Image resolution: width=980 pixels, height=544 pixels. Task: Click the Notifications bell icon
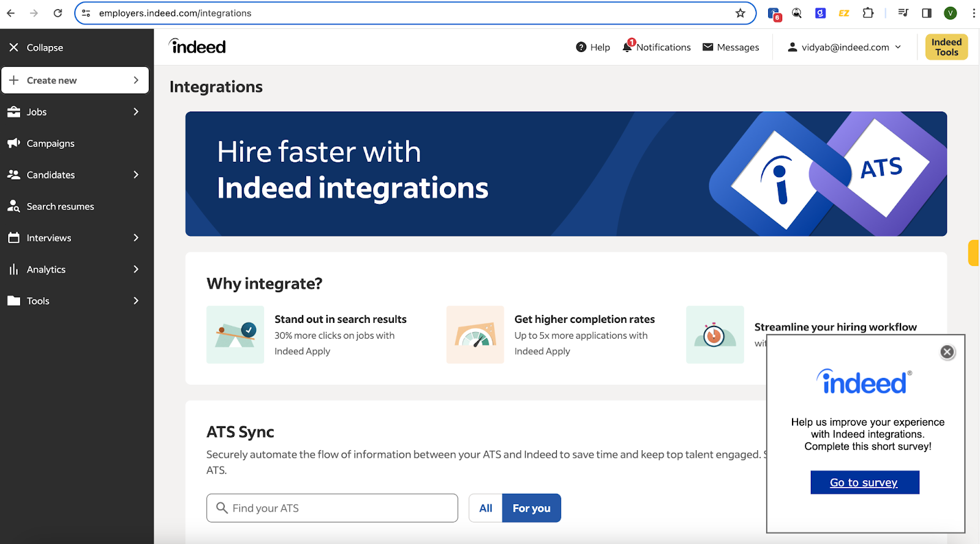point(627,47)
